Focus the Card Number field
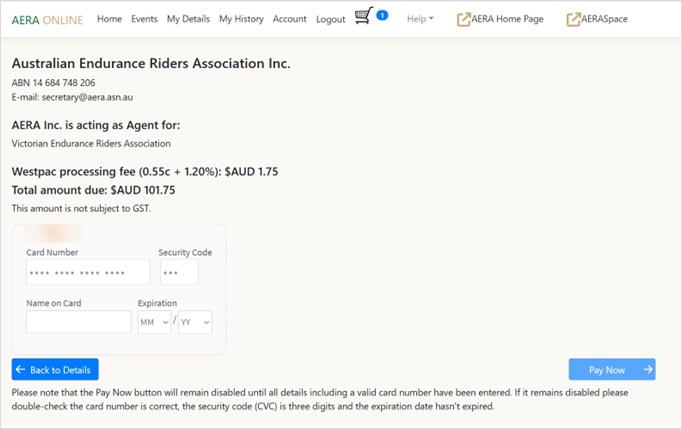682x429 pixels. 88,272
